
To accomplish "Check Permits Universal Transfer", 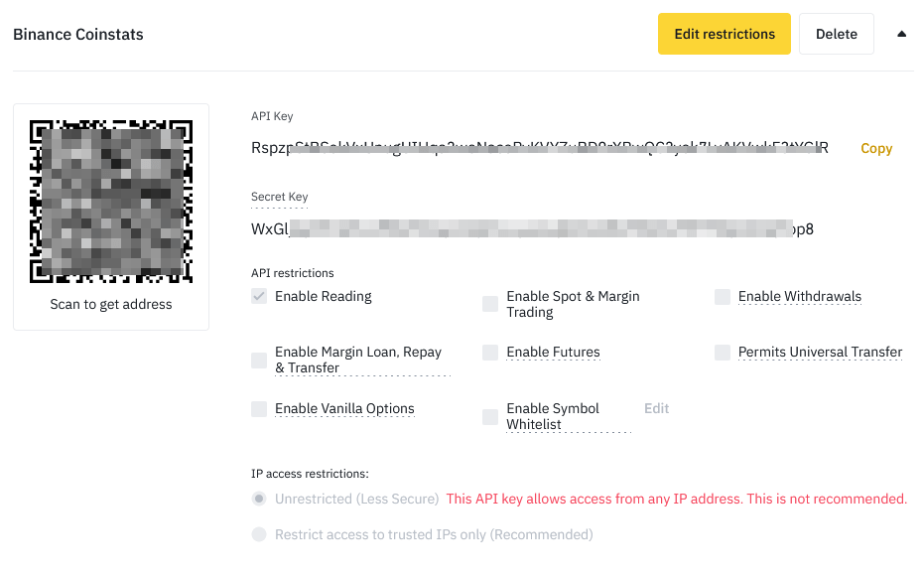I will point(722,352).
